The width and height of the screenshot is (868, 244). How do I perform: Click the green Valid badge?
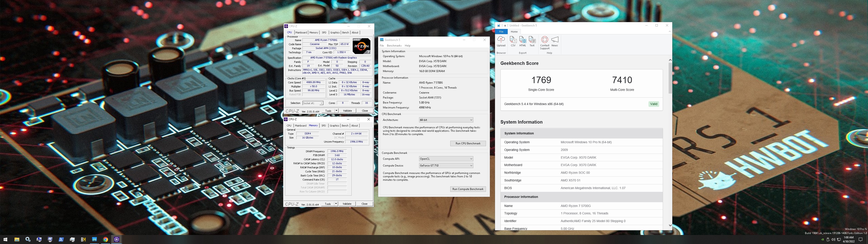click(654, 104)
